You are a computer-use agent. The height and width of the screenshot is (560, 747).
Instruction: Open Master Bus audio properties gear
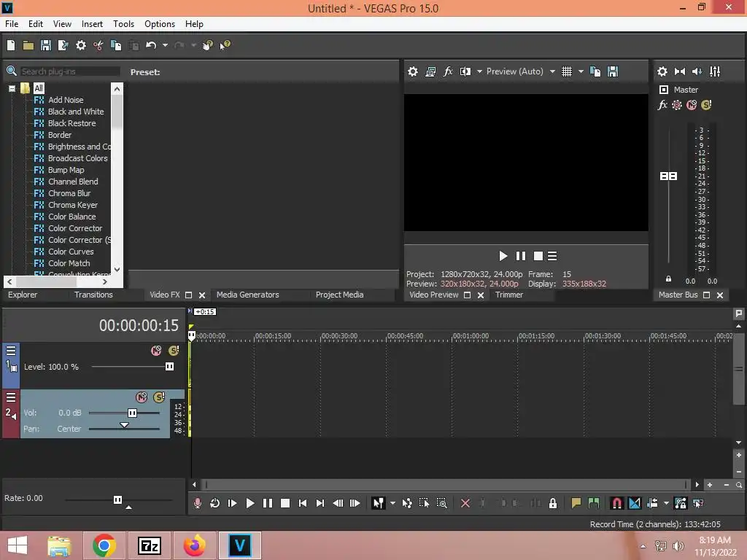(662, 71)
